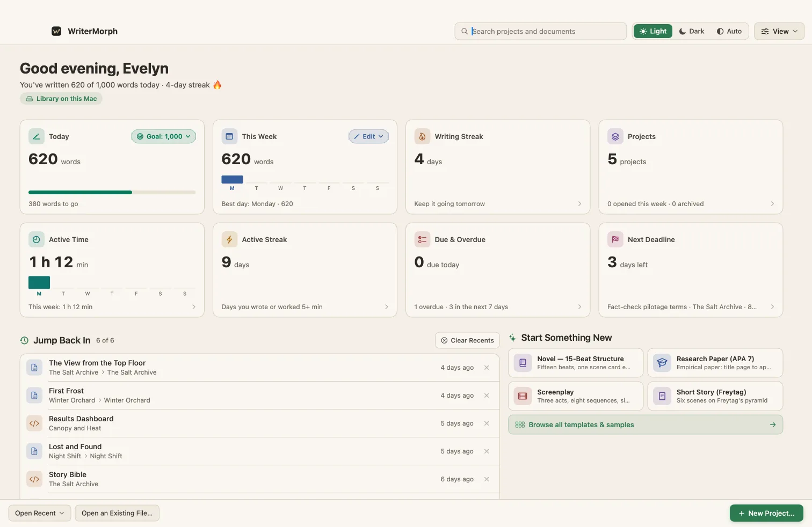Click the search projects and documents field
Image resolution: width=812 pixels, height=527 pixels.
(541, 31)
